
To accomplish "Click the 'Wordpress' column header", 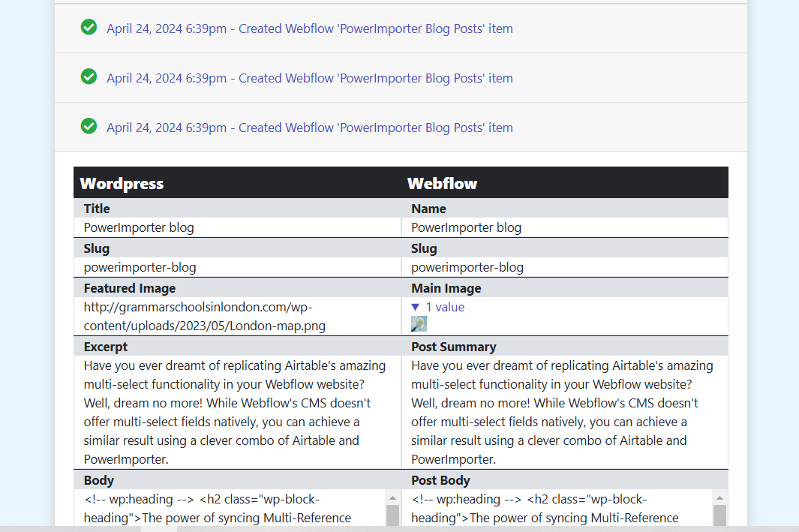I will point(122,183).
